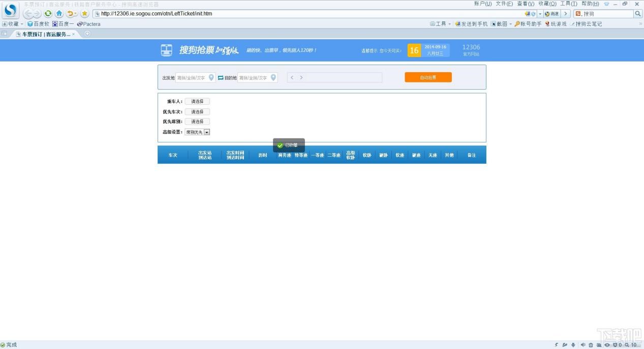Launch games via the 玩游戏 toolbar icon
The image size is (644, 349).
point(555,24)
